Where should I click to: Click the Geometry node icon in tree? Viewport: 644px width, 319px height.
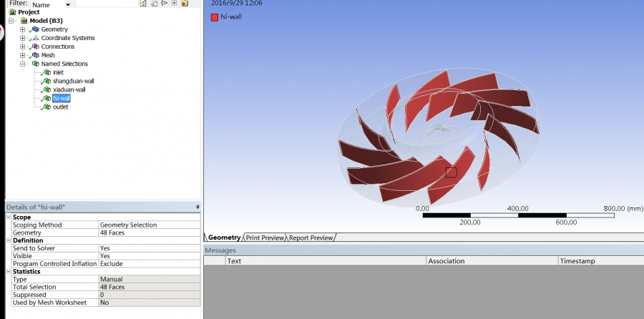(x=35, y=29)
